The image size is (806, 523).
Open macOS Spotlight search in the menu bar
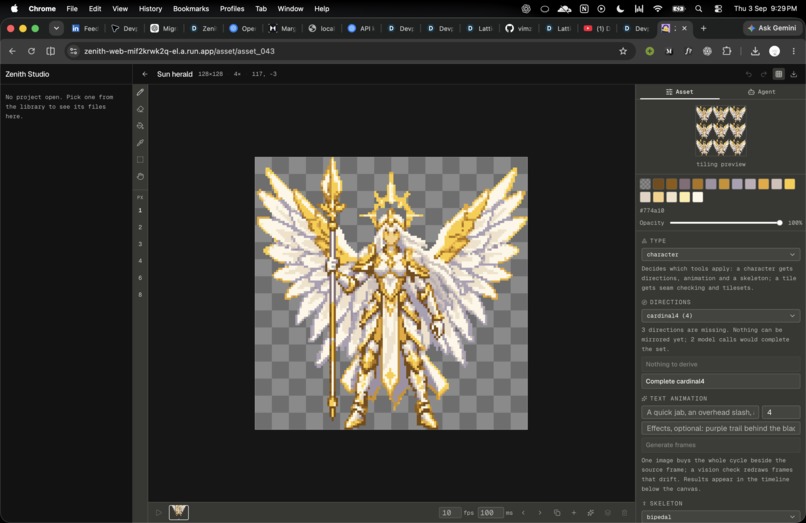[x=699, y=9]
